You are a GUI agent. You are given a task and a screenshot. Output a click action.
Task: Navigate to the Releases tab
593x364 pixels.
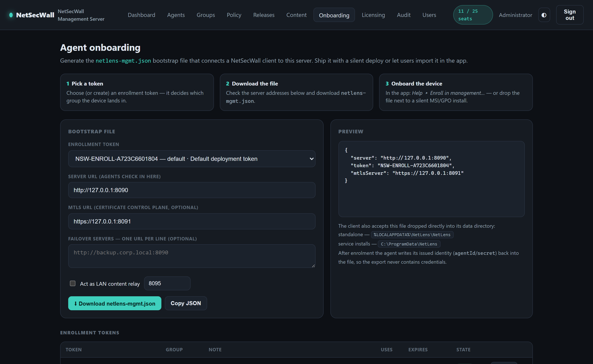(264, 15)
